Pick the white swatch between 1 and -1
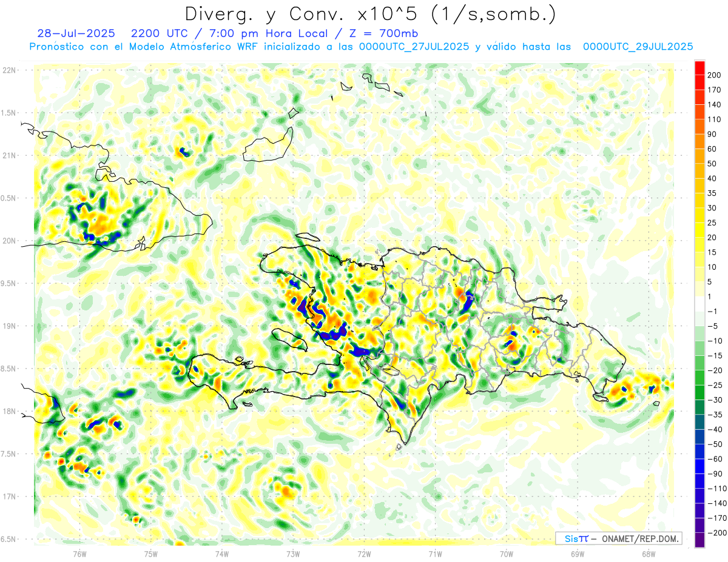Viewport: 728px width, 562px height. pos(699,304)
